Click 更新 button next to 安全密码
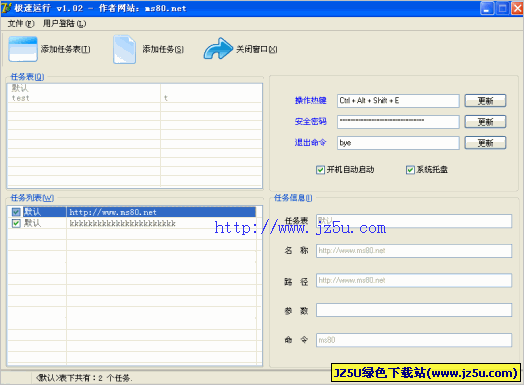This screenshot has width=524, height=385. (485, 122)
